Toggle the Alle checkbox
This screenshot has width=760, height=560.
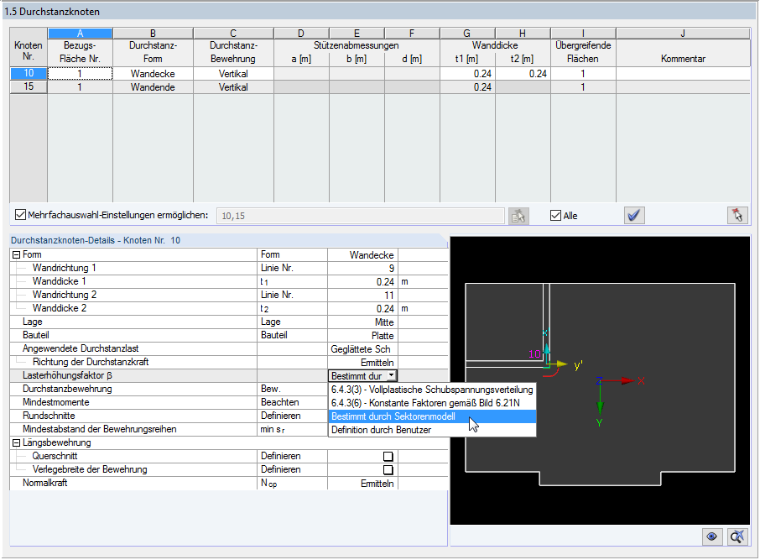click(x=555, y=215)
